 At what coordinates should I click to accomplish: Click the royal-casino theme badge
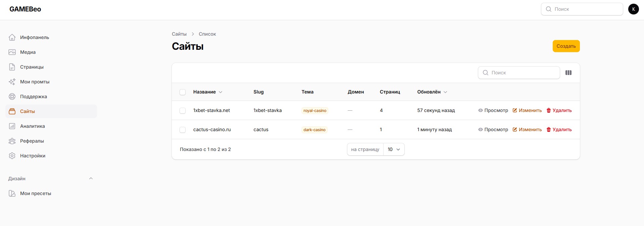[315, 111]
